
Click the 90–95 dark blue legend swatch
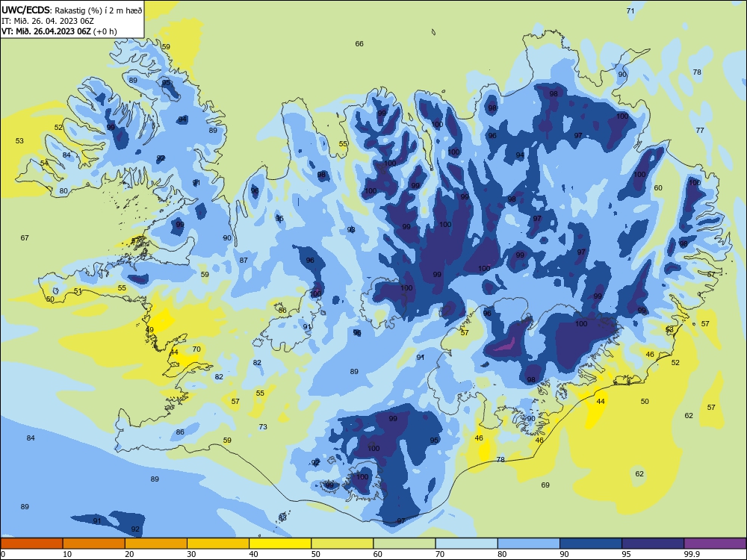click(591, 544)
